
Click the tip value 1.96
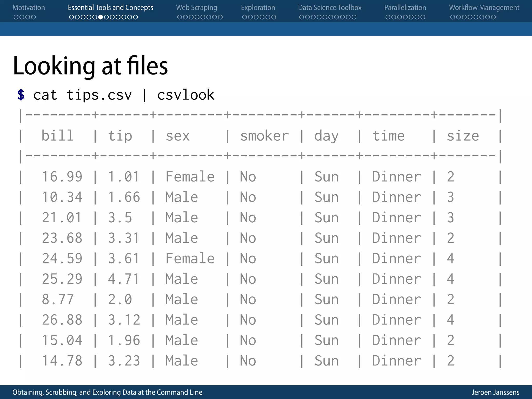pos(124,340)
